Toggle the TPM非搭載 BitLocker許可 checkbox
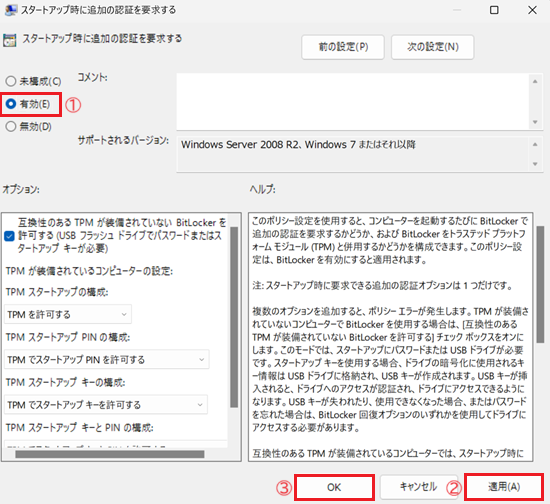Image resolution: width=550 pixels, height=504 pixels. point(9,236)
